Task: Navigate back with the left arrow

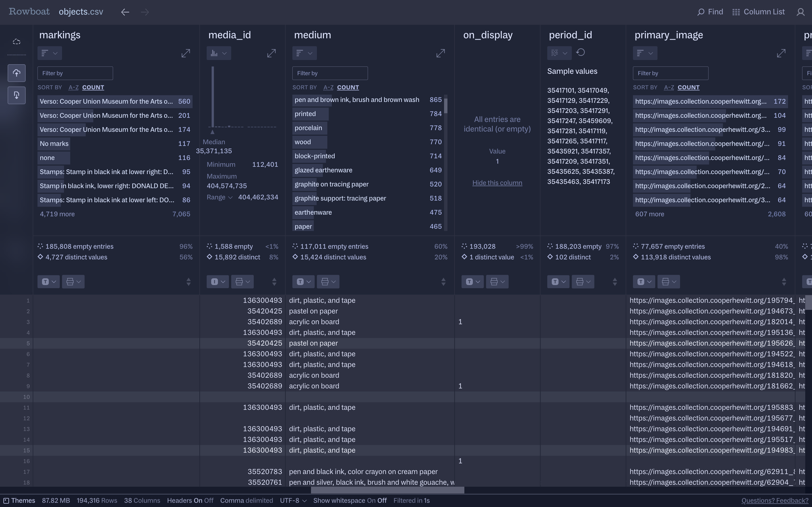Action: [x=125, y=12]
